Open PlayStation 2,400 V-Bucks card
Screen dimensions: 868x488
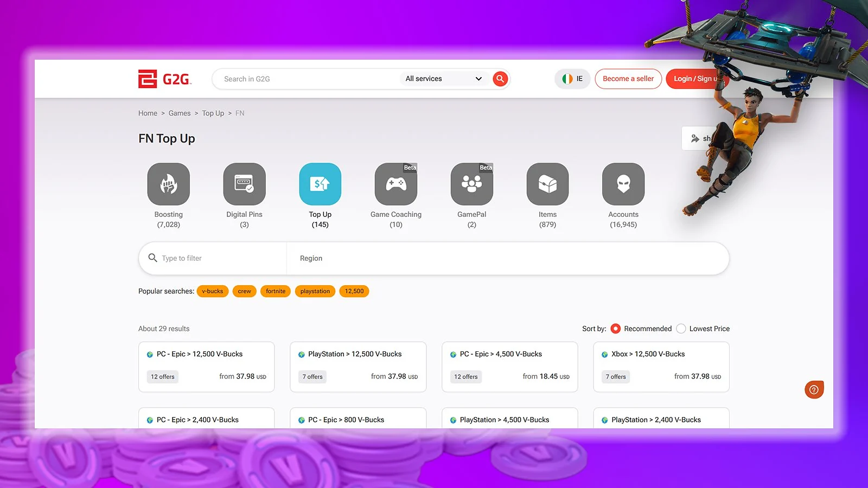[661, 418]
